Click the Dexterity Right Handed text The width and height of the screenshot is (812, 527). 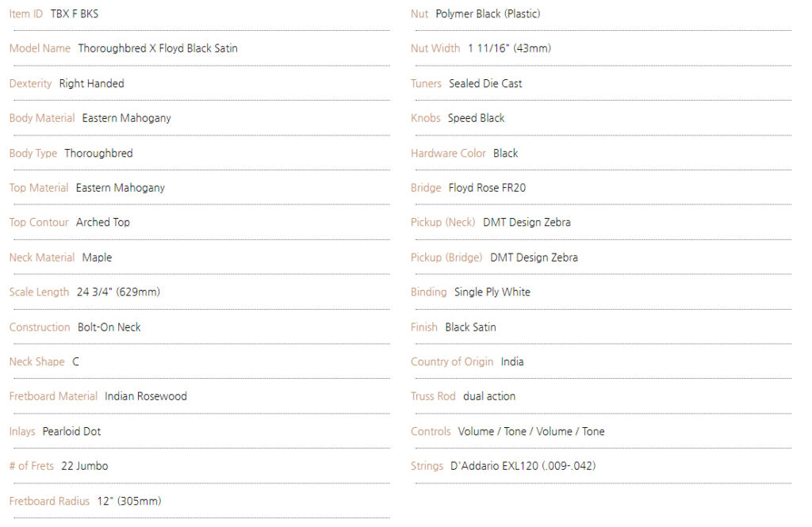coord(92,84)
